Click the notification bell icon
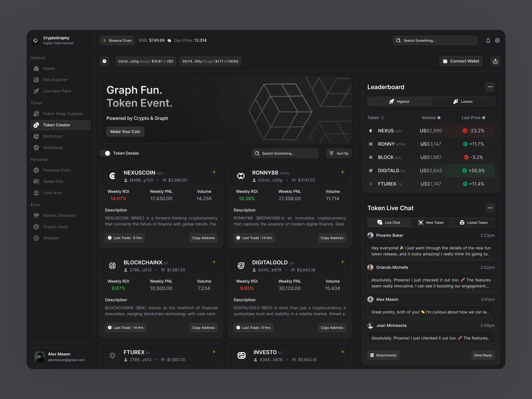Image resolution: width=532 pixels, height=399 pixels. coord(488,40)
